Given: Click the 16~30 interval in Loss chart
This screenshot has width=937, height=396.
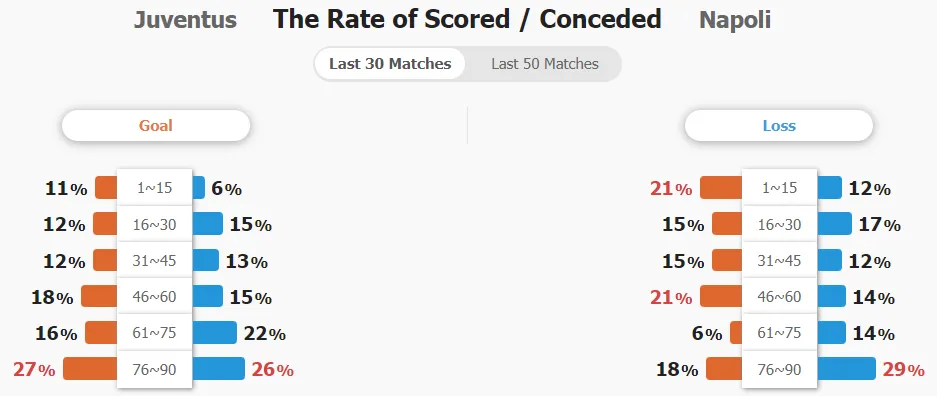Looking at the screenshot, I should coord(779,224).
